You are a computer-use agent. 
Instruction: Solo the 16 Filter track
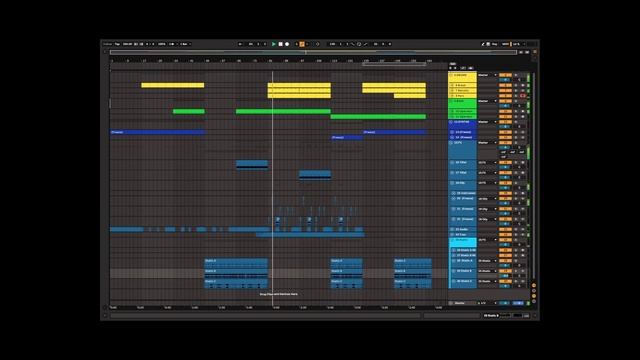(x=516, y=162)
